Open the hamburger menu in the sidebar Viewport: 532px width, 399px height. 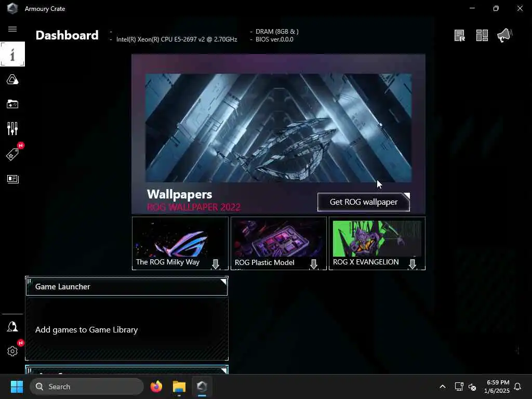tap(12, 29)
